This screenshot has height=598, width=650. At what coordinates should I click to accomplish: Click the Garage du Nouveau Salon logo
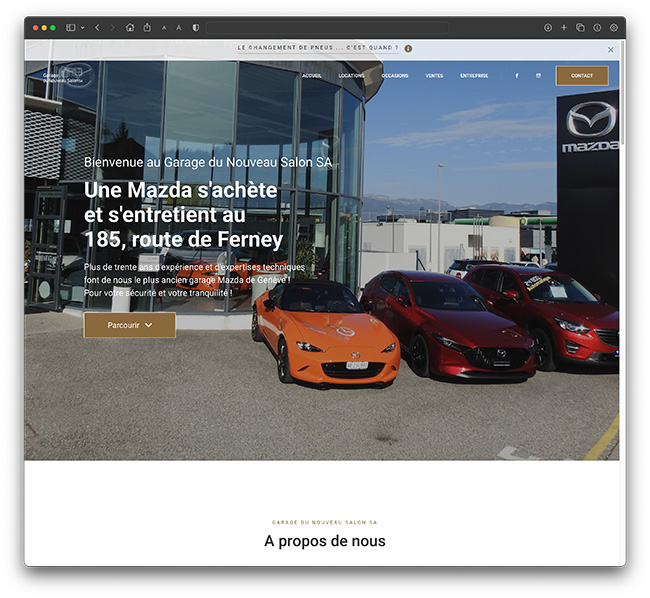tap(68, 75)
